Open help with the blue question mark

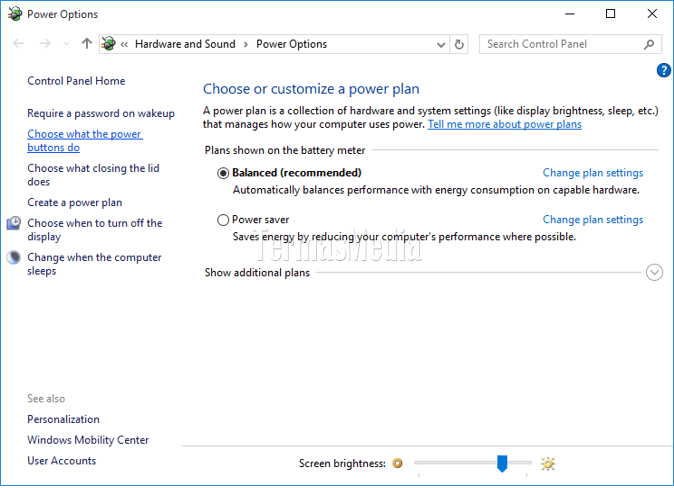(663, 70)
